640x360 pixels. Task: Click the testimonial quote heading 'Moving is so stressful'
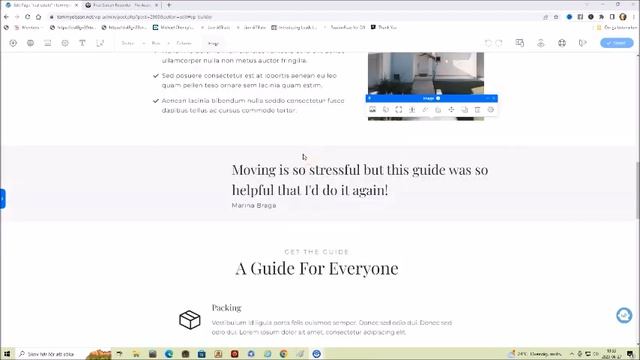click(360, 180)
